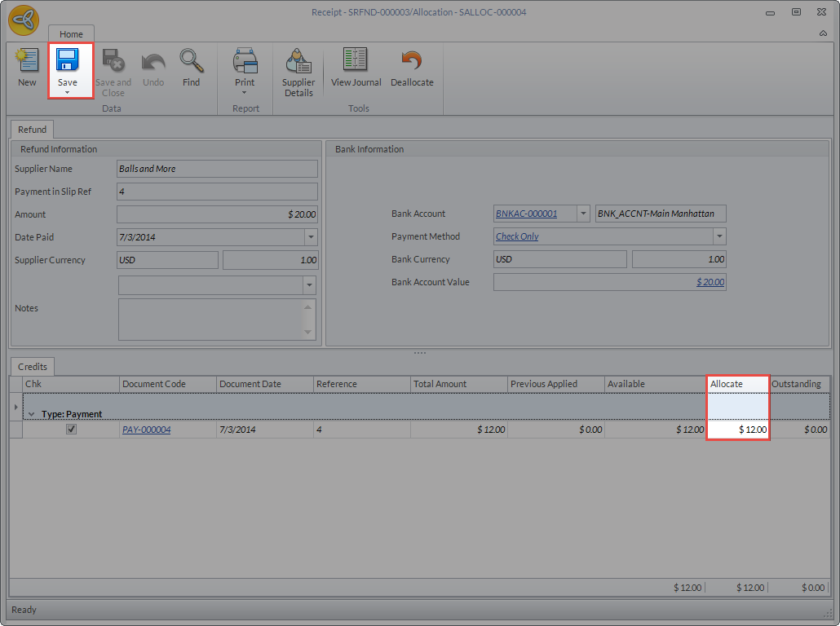Open the Bank Account dropdown arrow
This screenshot has width=840, height=626.
tap(583, 214)
